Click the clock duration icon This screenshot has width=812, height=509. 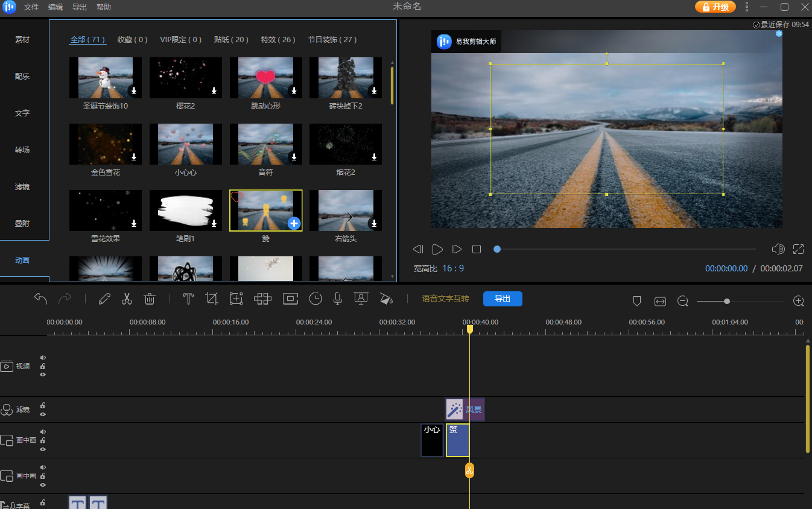coord(316,299)
